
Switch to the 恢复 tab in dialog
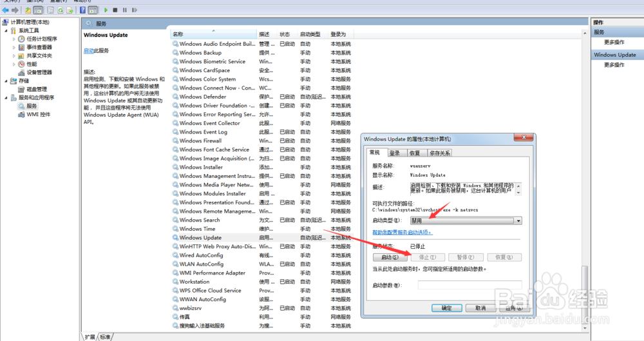click(x=415, y=153)
